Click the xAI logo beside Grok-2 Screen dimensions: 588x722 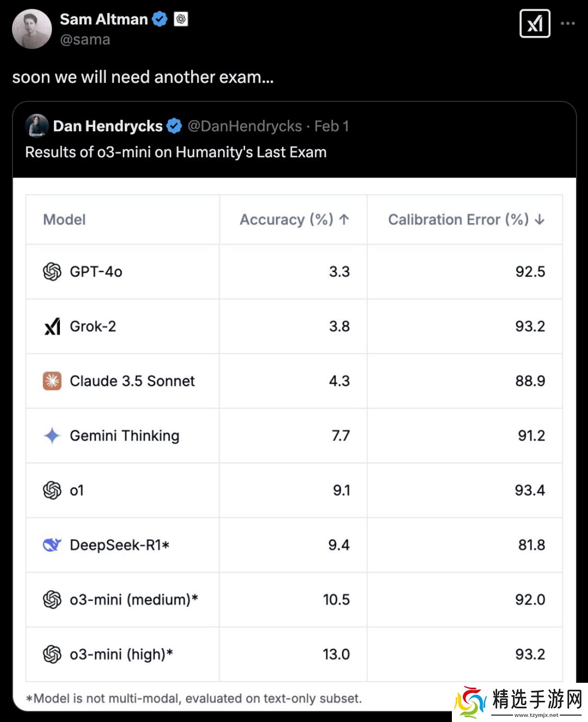(52, 327)
